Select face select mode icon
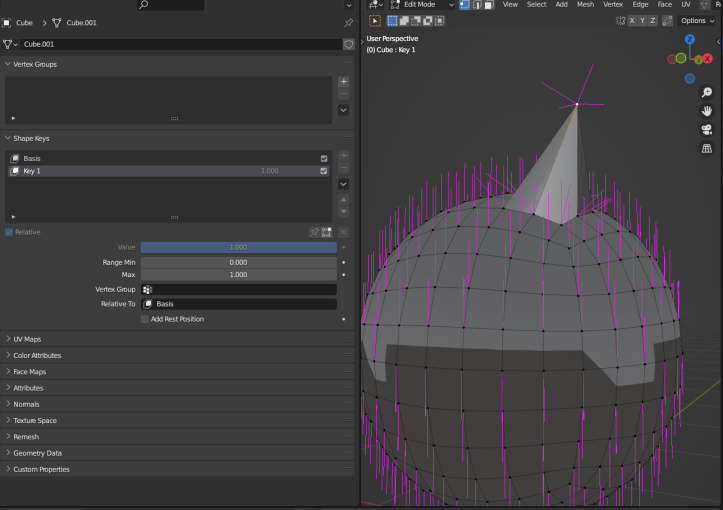 click(489, 5)
